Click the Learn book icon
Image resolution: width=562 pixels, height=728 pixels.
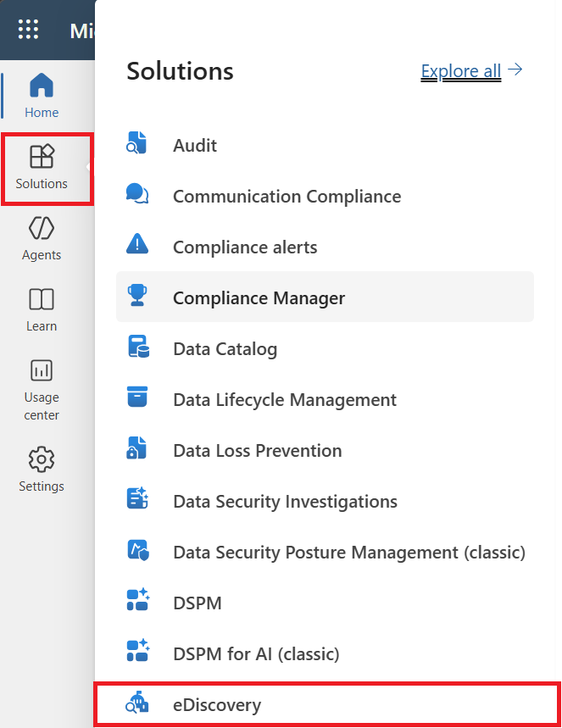click(42, 299)
